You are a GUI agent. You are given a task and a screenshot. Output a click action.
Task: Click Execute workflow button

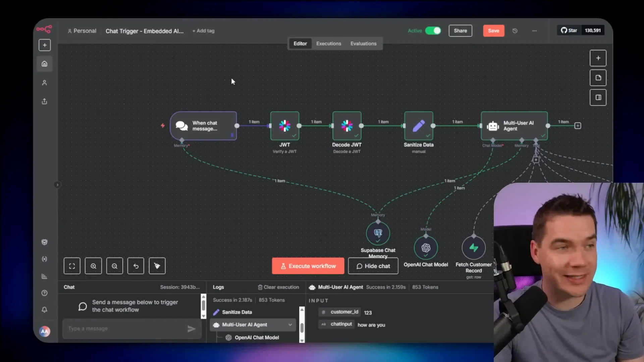point(308,266)
